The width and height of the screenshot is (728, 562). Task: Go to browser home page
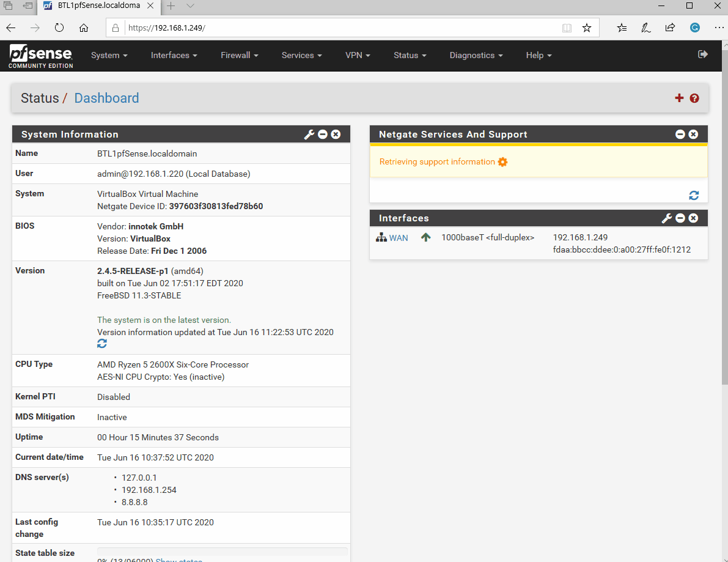point(84,28)
